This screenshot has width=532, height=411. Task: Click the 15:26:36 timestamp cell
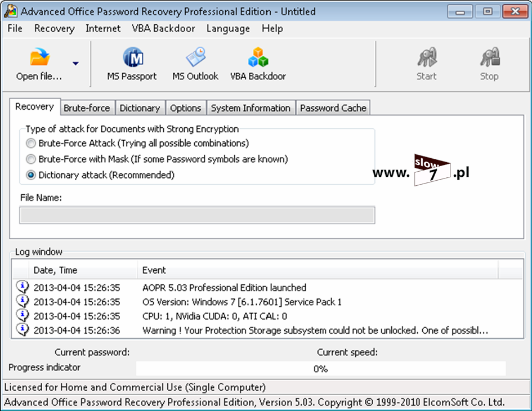[77, 330]
